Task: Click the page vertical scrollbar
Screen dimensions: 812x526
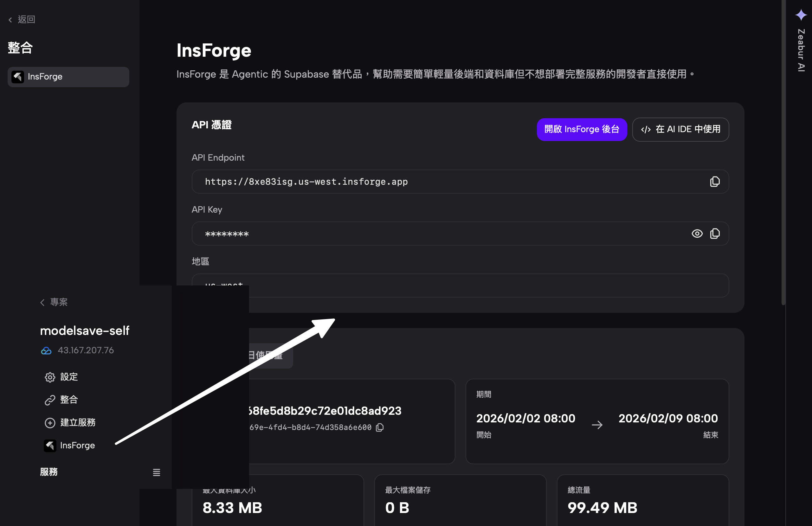Action: [x=783, y=153]
